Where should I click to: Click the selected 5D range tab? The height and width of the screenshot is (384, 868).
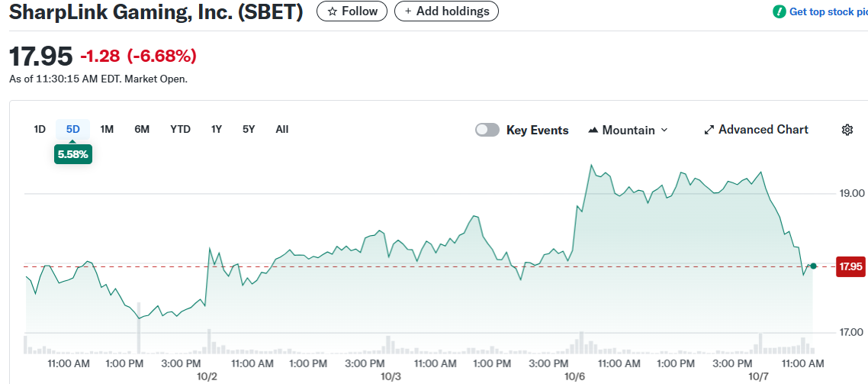point(73,129)
